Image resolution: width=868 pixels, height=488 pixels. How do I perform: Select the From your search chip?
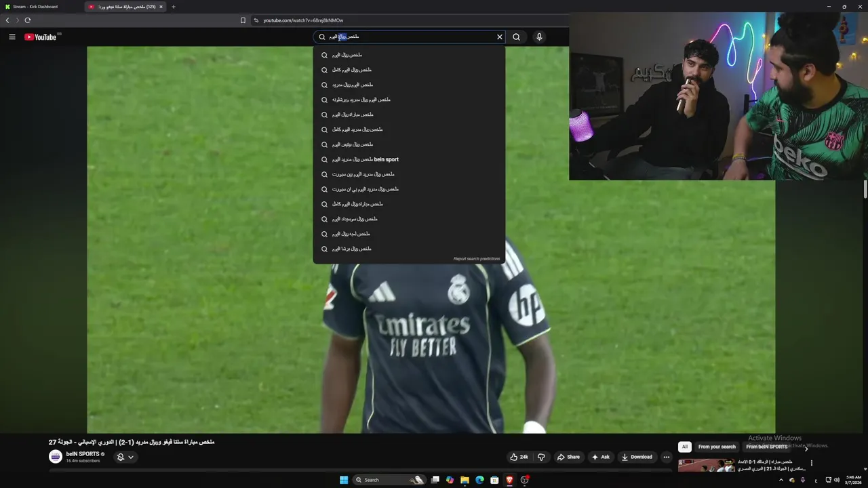[717, 447]
